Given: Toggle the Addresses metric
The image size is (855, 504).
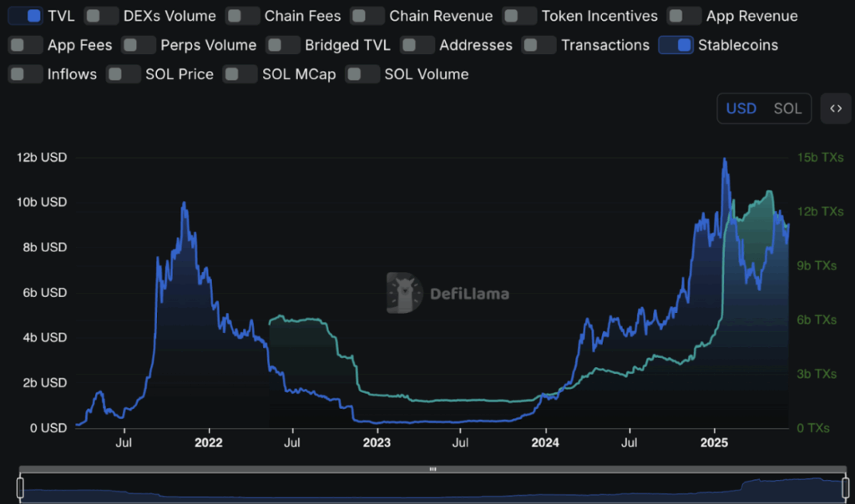Looking at the screenshot, I should pyautogui.click(x=417, y=45).
